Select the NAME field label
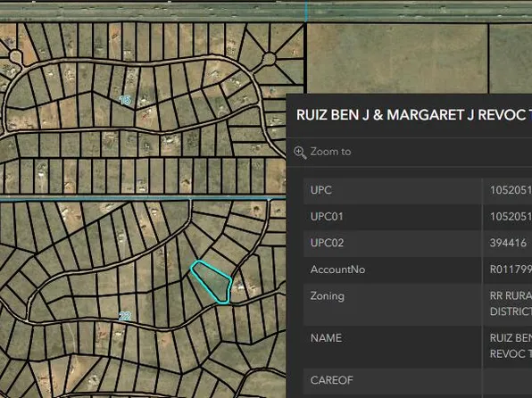 point(326,338)
